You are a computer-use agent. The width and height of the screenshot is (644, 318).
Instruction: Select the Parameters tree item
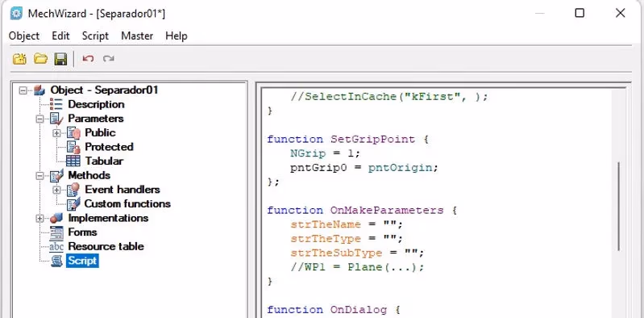[96, 119]
